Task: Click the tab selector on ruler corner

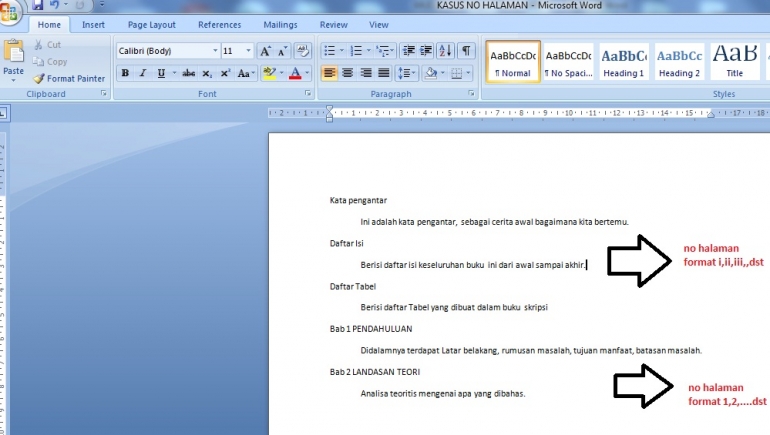Action: (x=3, y=114)
